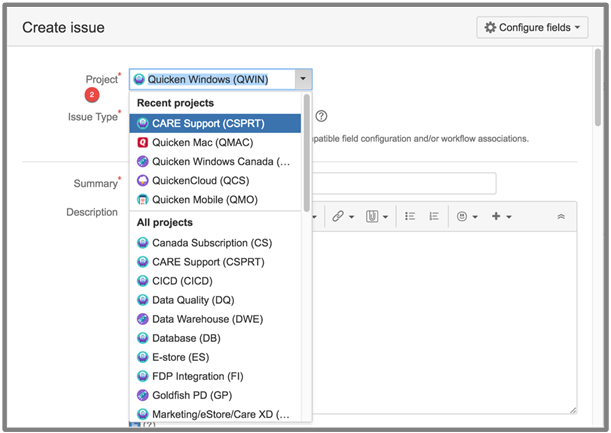Click the Project dropdown arrow
Image resolution: width=611 pixels, height=433 pixels.
pyautogui.click(x=304, y=79)
